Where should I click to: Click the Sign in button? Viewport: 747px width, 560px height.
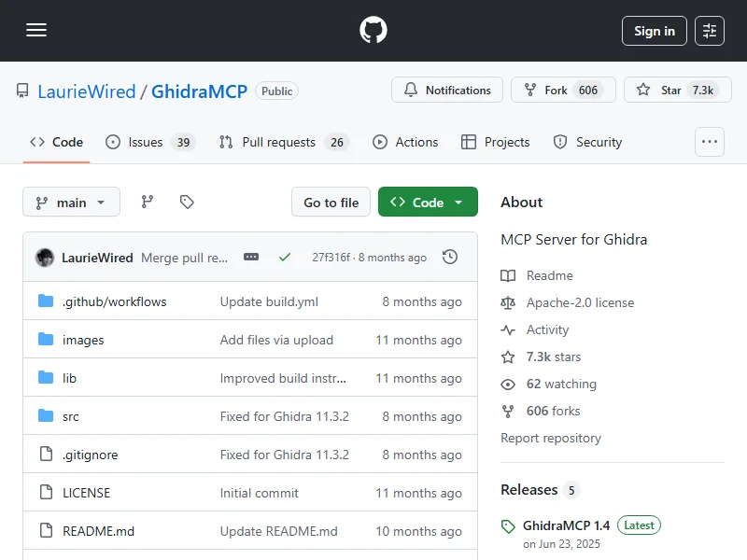click(x=654, y=31)
